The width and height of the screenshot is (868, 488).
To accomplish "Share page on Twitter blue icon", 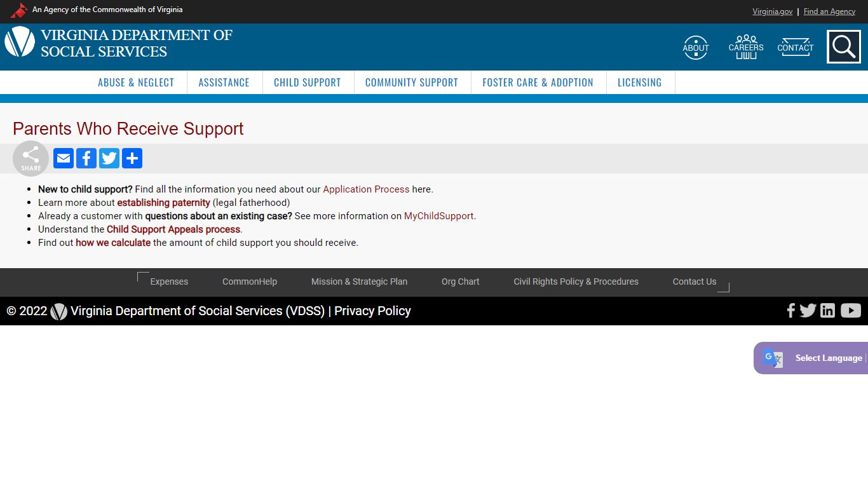I will [x=109, y=158].
